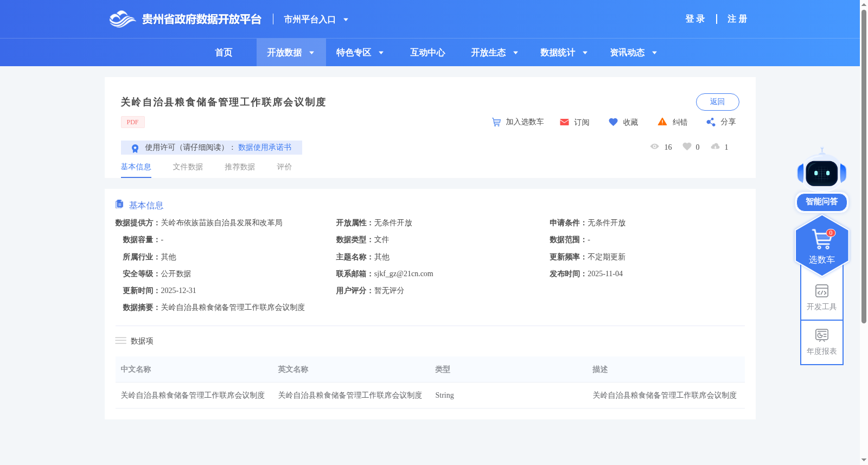Click the page title 关岭自治县粮食储备管理工作联席会议制度

coord(223,102)
